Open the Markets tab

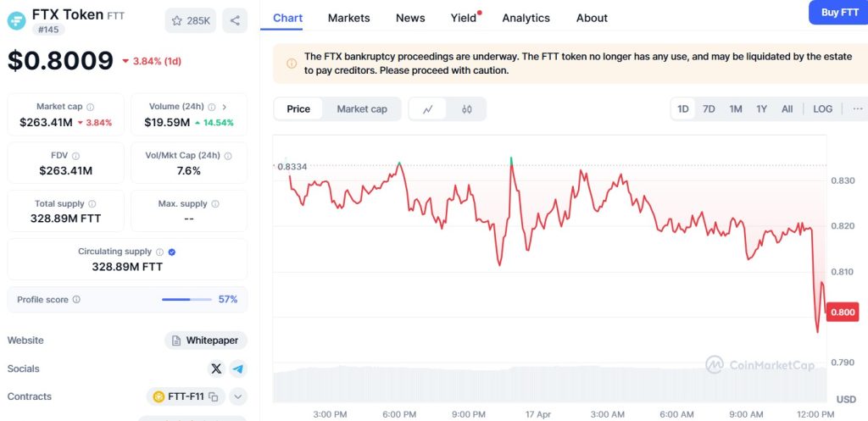348,18
